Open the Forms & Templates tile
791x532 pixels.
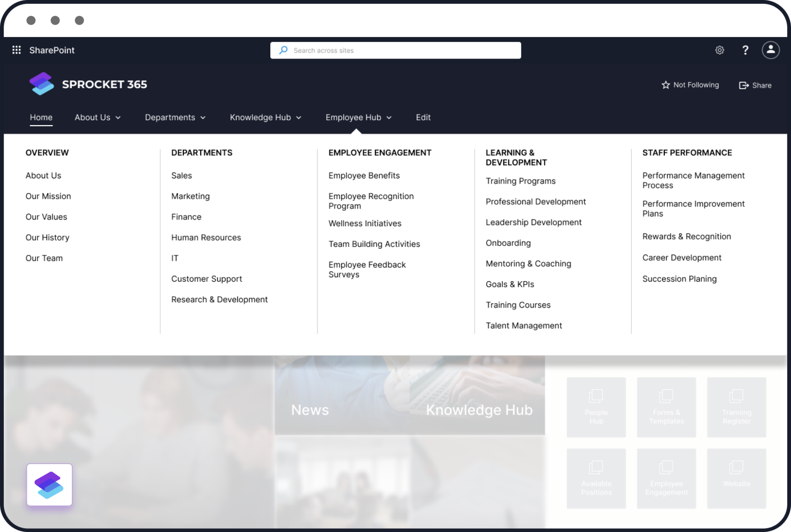point(666,407)
